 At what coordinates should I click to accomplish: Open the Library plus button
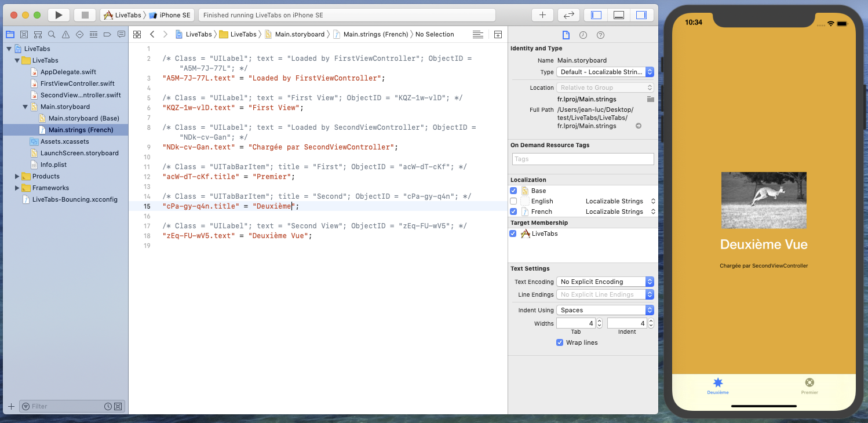point(542,15)
